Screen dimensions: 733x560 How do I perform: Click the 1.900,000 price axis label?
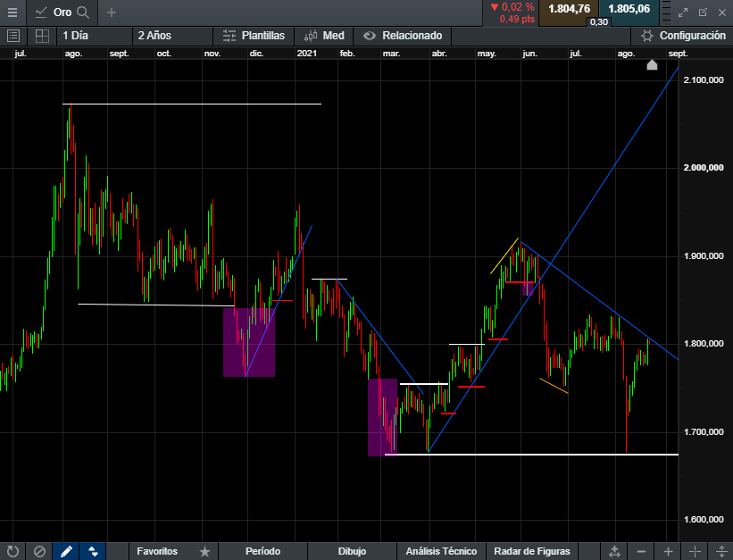click(704, 256)
